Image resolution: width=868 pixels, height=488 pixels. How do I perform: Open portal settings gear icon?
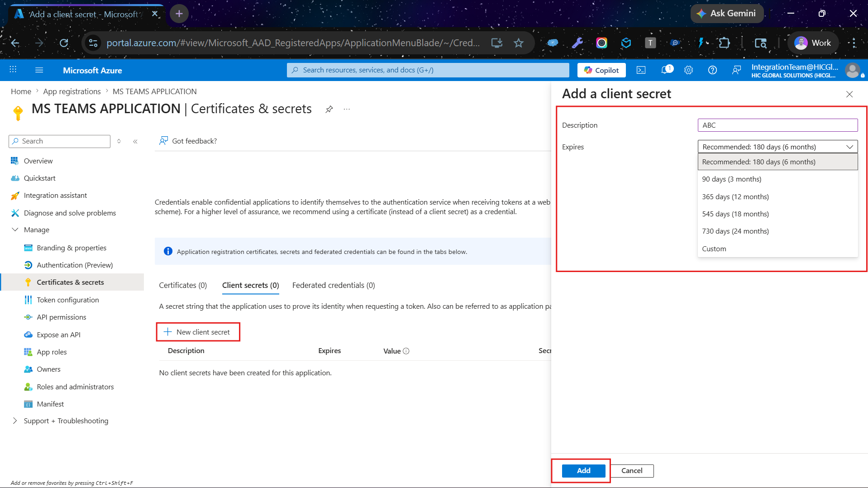[x=688, y=70]
